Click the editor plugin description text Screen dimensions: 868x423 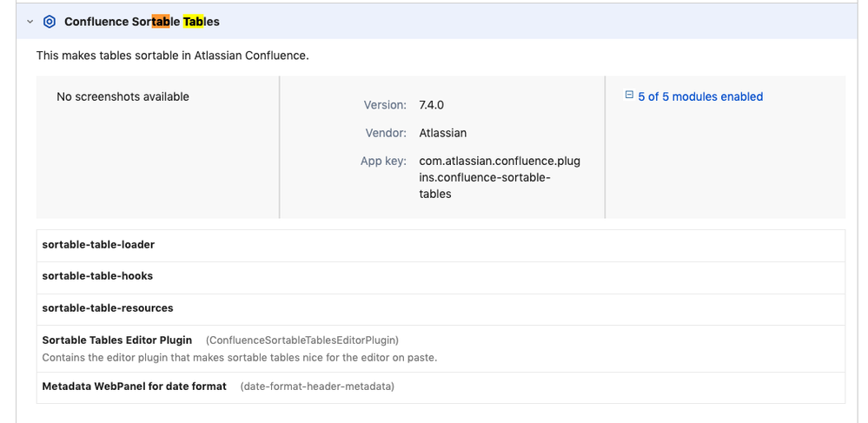click(239, 358)
